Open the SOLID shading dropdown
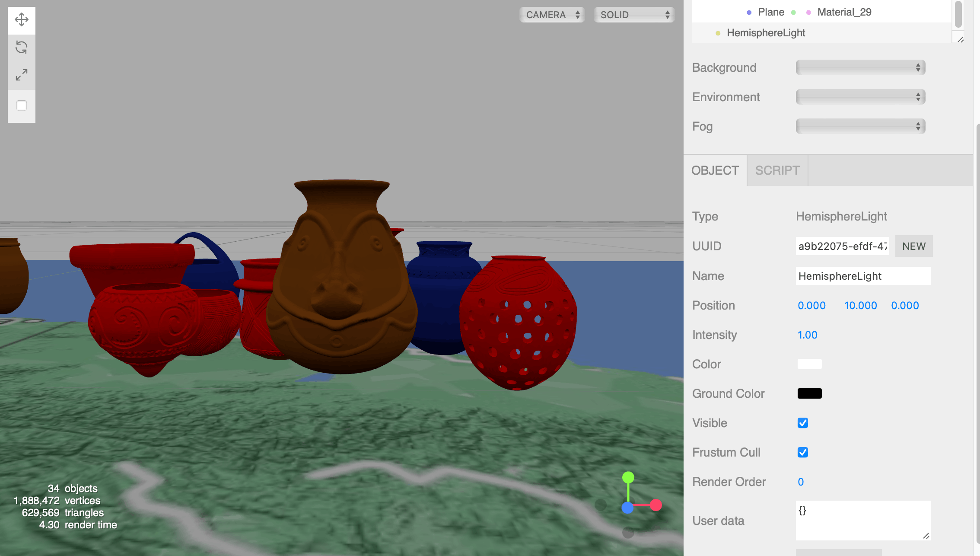Screen dimensions: 980x556 [634, 15]
